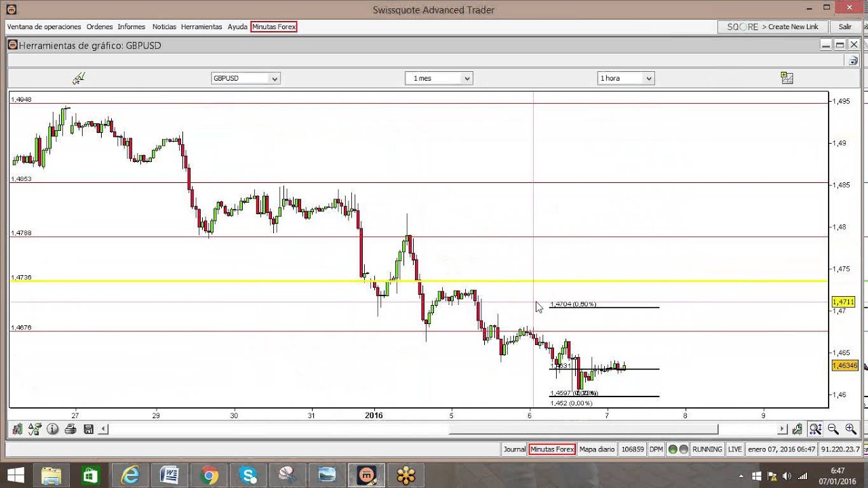
Task: Click the 2016 date axis label
Action: (x=374, y=415)
